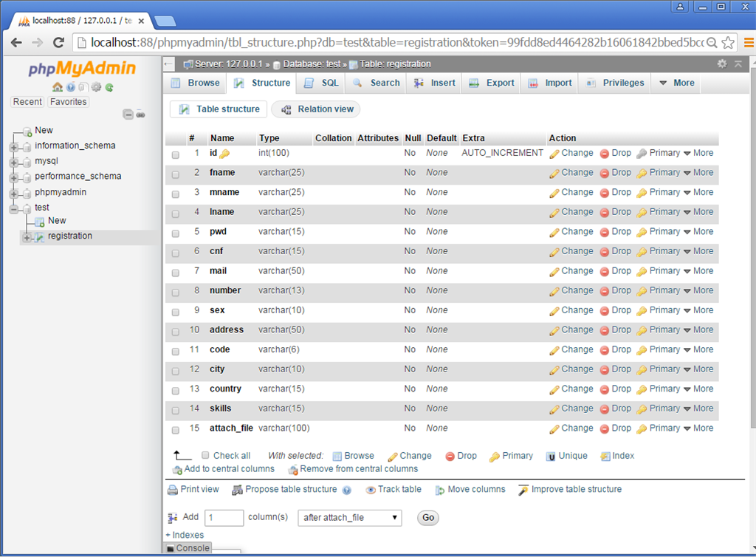Open the Search tab

tap(377, 83)
